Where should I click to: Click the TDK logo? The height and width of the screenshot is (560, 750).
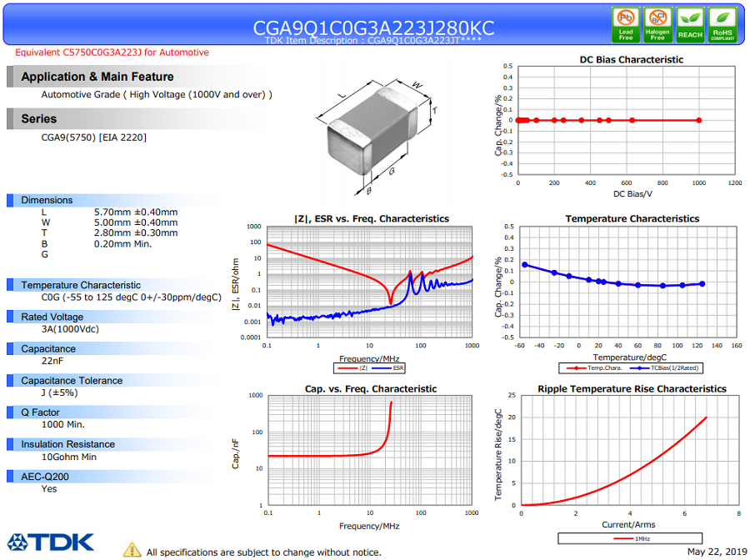click(51, 542)
